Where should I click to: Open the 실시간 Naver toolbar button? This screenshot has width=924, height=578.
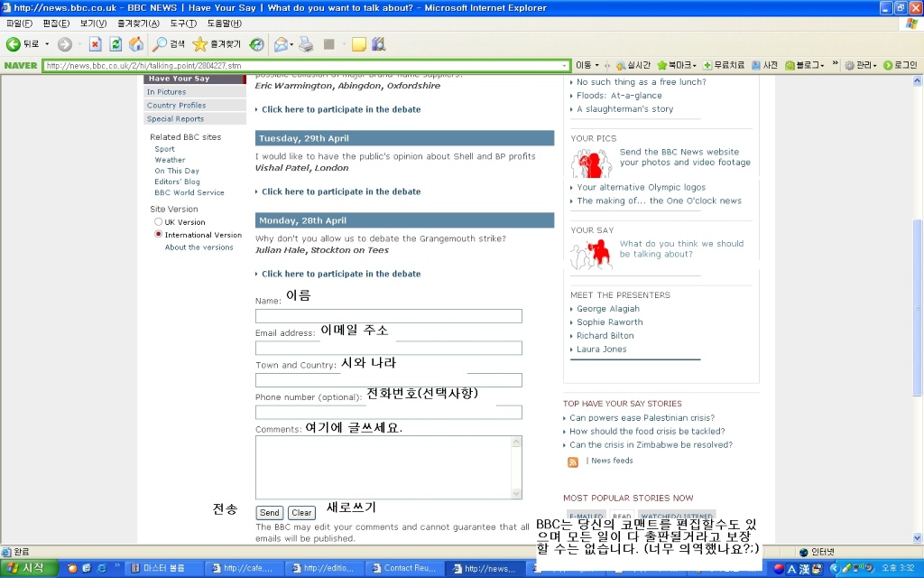633,65
